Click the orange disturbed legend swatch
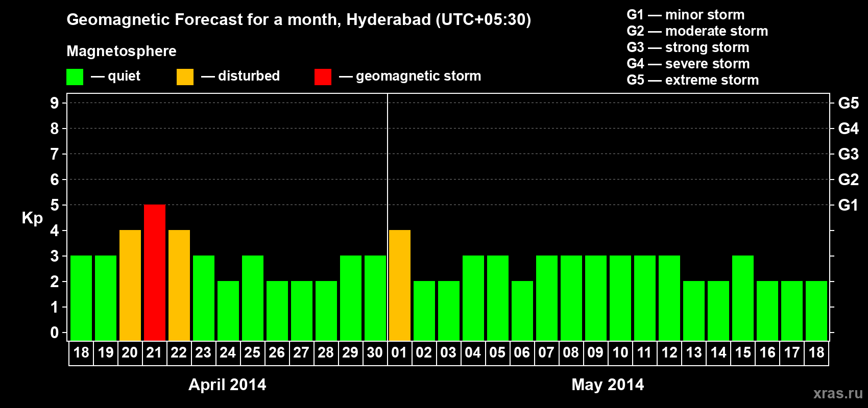 pos(185,77)
